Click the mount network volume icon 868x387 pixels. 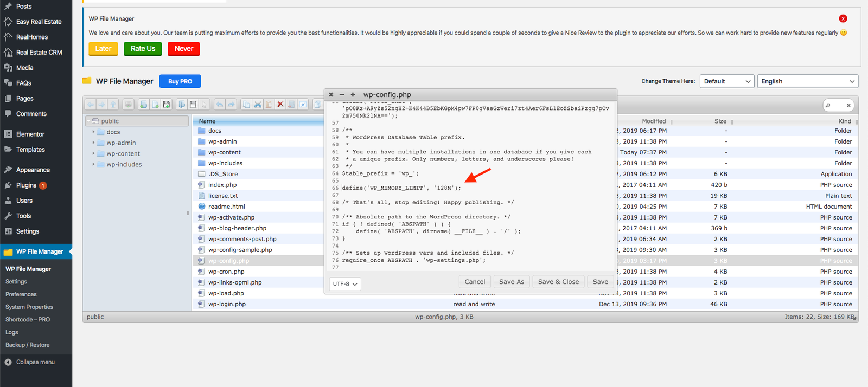pyautogui.click(x=128, y=104)
